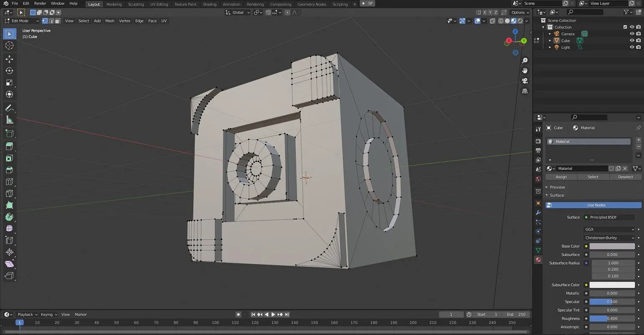
Task: Open the GGX distribution dropdown
Action: [x=609, y=229]
